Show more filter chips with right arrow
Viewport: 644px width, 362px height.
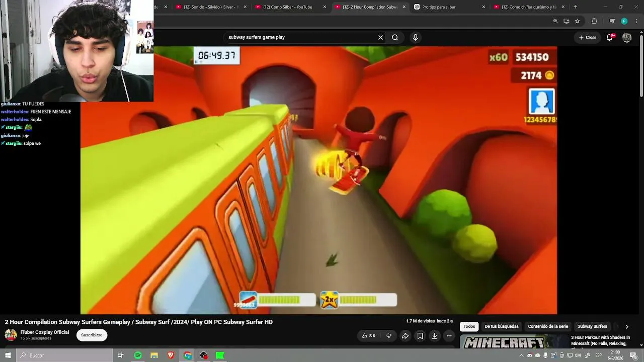pyautogui.click(x=626, y=327)
